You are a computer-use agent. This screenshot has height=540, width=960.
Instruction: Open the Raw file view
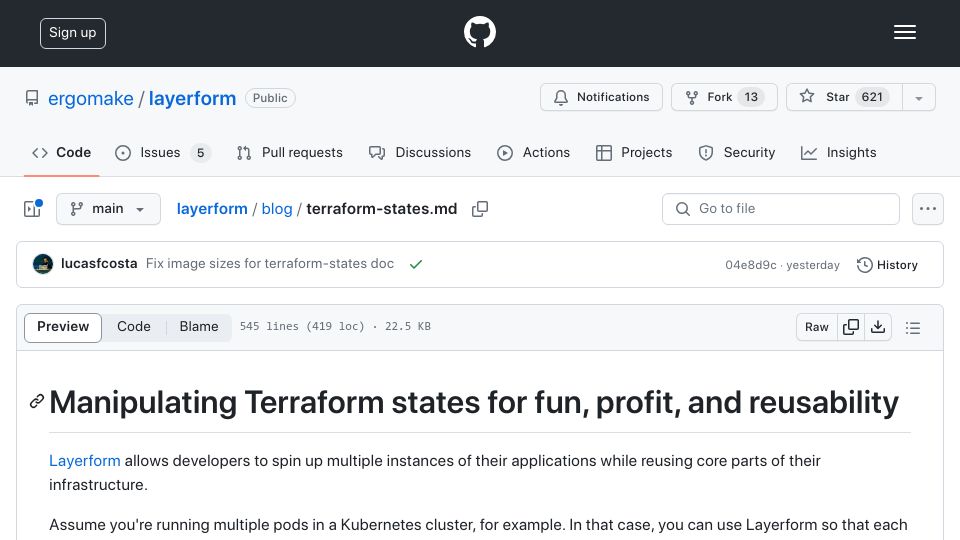817,328
